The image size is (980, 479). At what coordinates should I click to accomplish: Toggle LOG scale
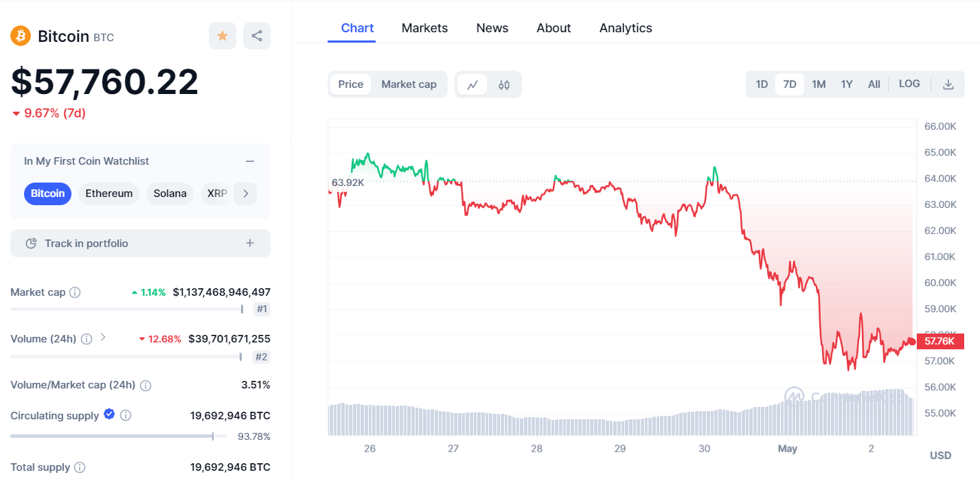pos(909,84)
